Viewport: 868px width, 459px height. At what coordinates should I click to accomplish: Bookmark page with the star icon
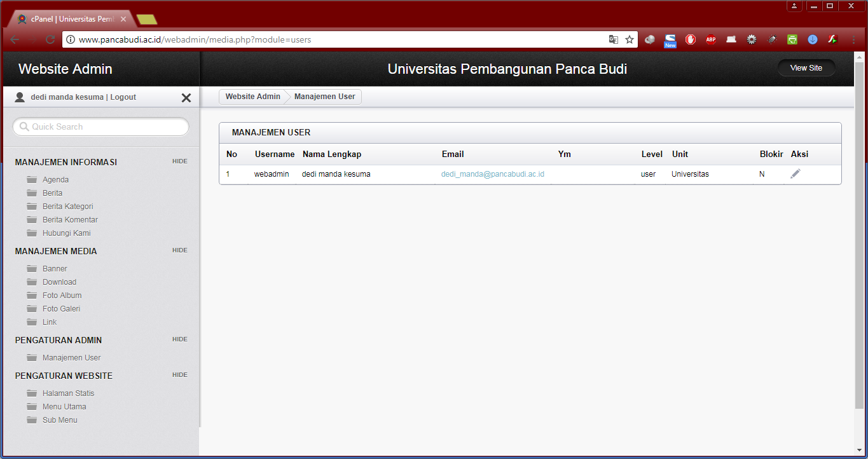pos(630,39)
